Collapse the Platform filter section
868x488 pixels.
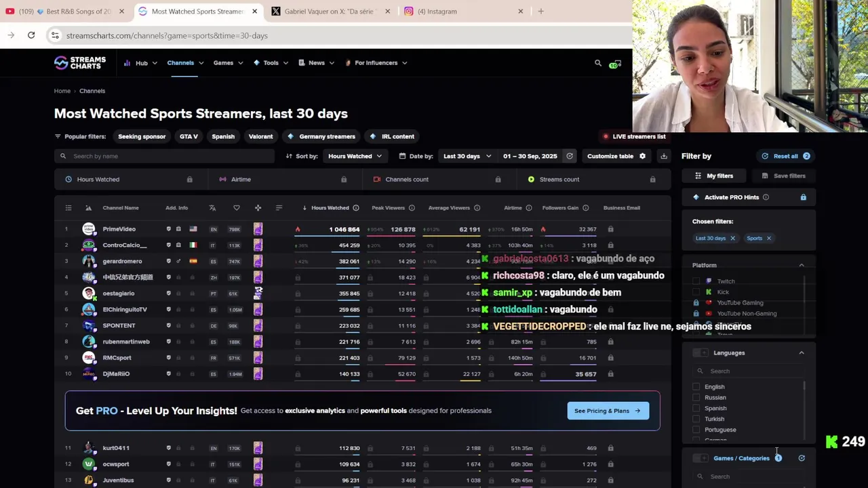[802, 266]
